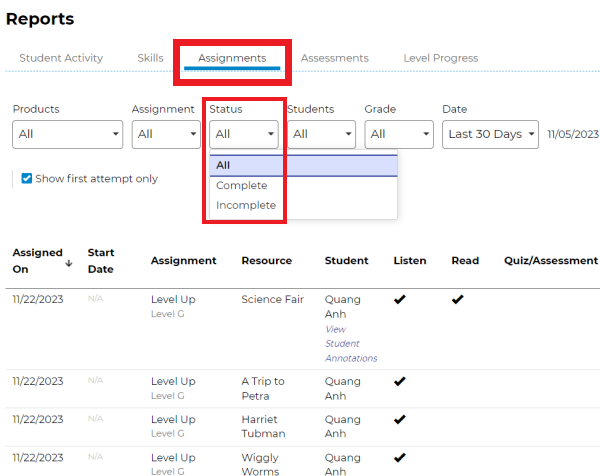Open the Level Progress tab

coord(440,58)
